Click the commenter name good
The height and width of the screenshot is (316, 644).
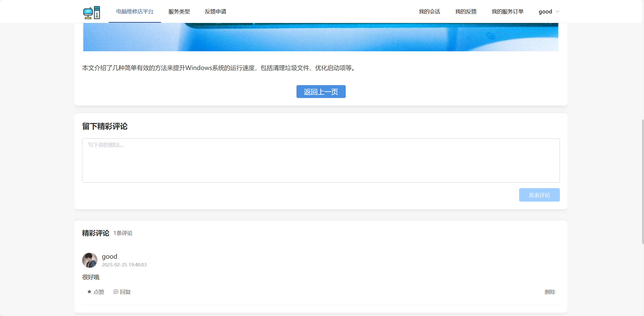[109, 256]
